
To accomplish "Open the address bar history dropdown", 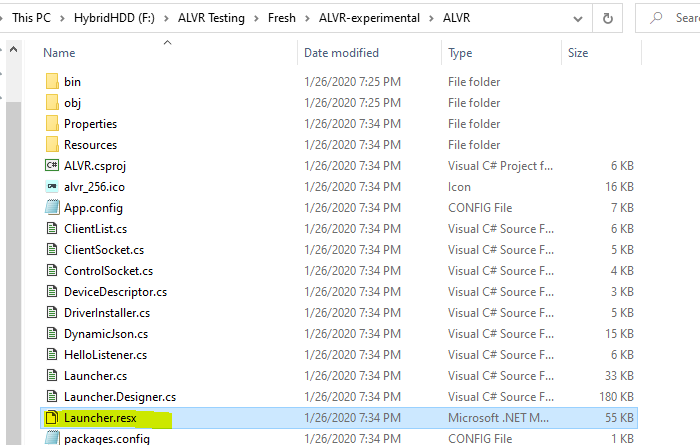I will pyautogui.click(x=578, y=19).
